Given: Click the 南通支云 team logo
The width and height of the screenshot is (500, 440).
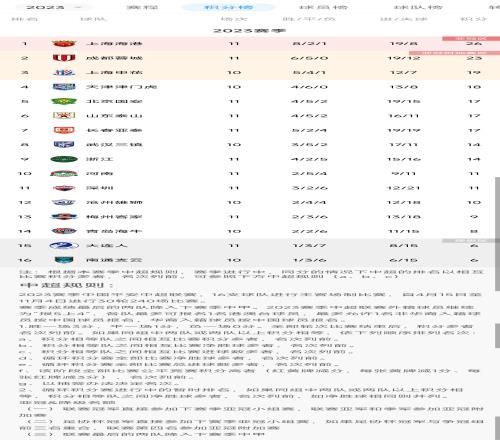Looking at the screenshot, I should 64,260.
